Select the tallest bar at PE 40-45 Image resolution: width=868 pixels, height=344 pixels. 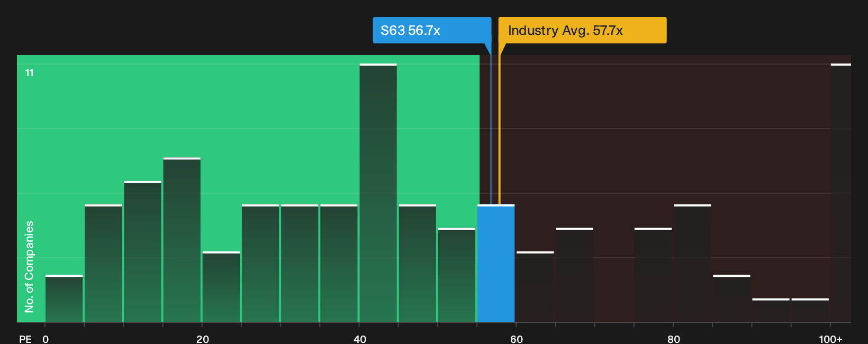point(378,193)
